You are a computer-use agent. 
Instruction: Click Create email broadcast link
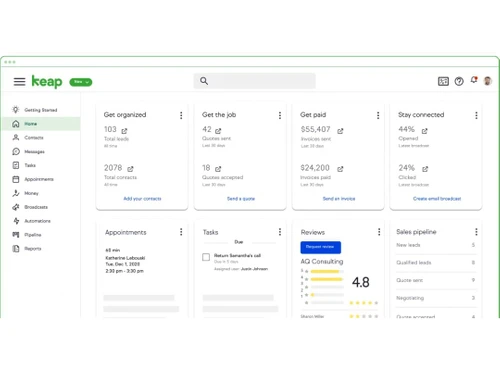tap(437, 199)
